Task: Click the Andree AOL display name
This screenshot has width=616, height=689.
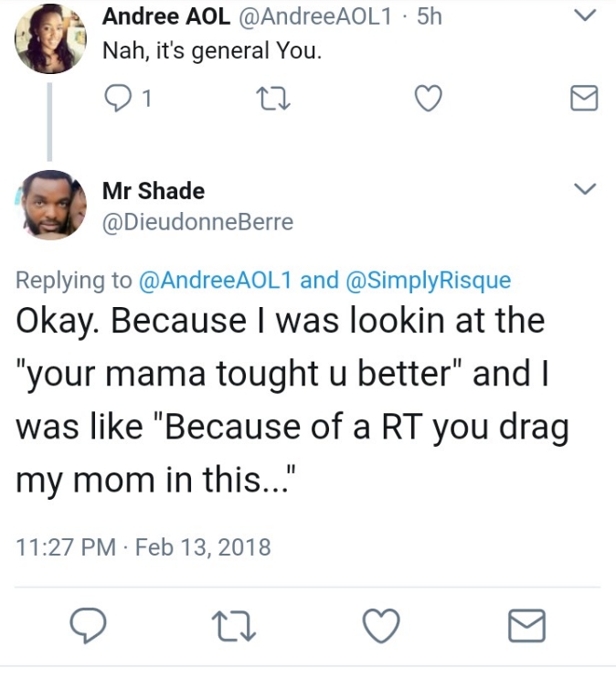Action: (165, 16)
